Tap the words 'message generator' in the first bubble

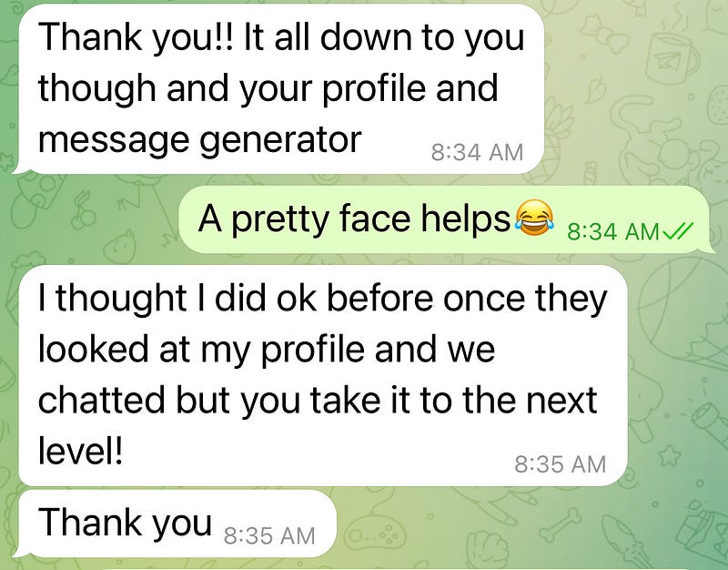point(199,140)
